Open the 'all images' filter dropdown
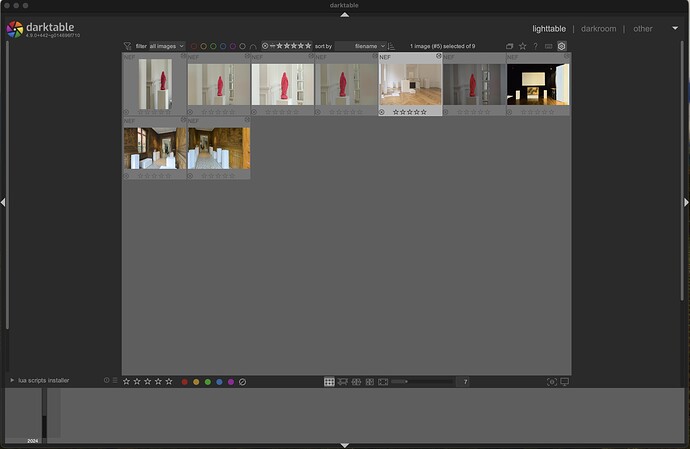Image resolution: width=690 pixels, height=449 pixels. tap(167, 46)
